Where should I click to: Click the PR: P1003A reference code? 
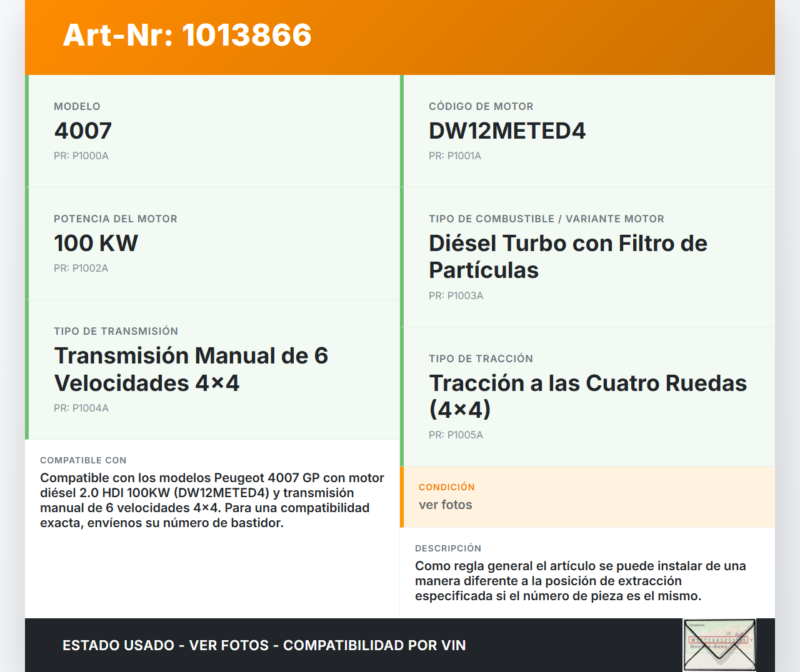click(x=456, y=296)
